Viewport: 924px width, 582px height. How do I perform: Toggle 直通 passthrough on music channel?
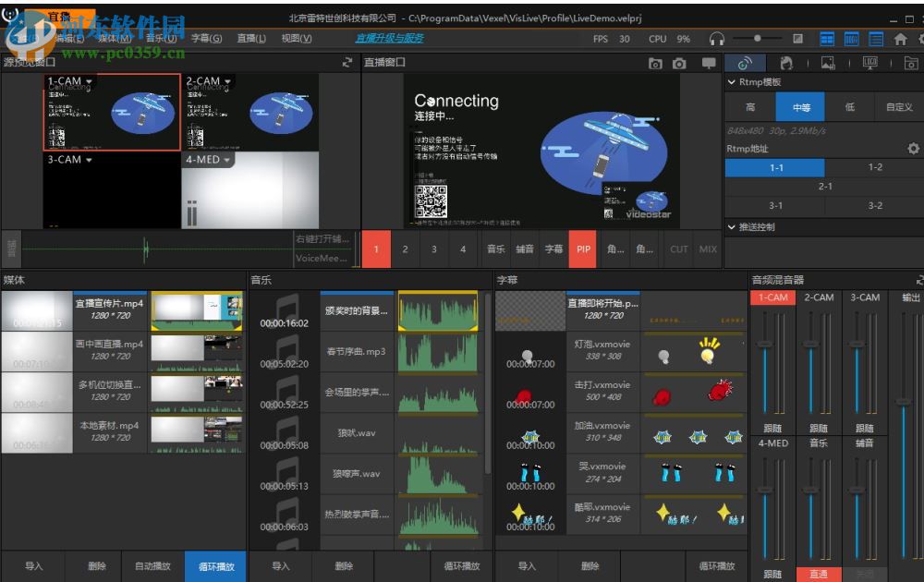tap(818, 574)
